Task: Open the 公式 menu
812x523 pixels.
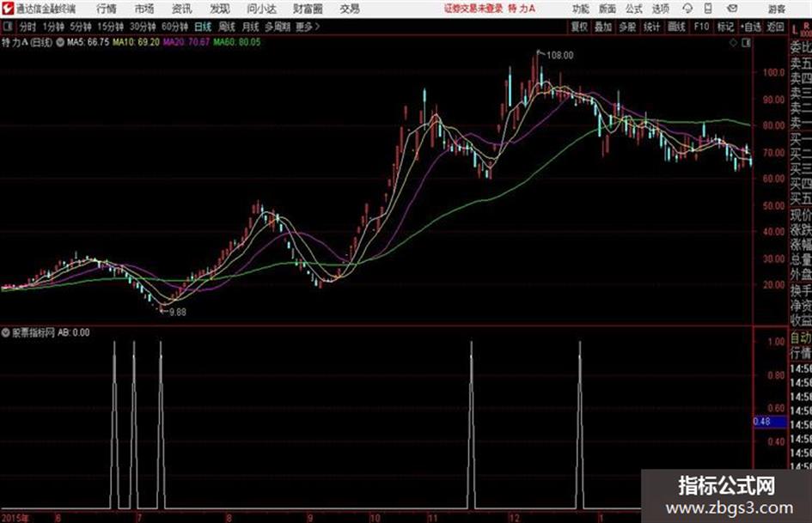Action: coord(634,9)
